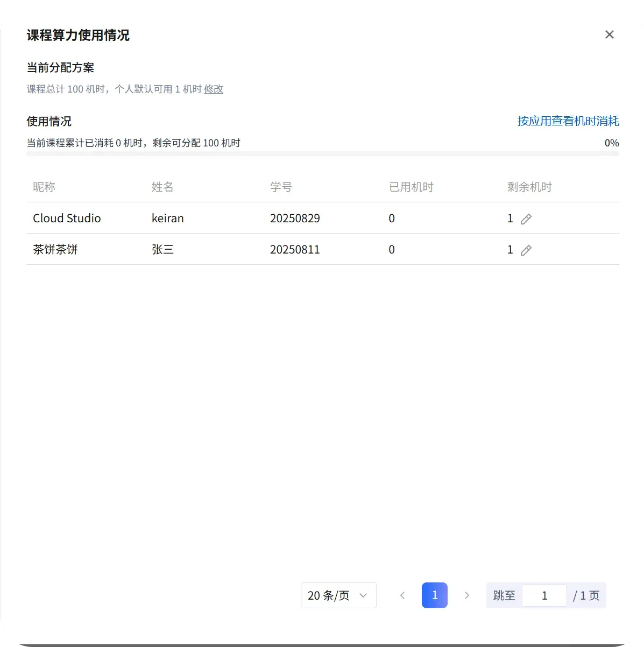Select the Cloud Studio nickname cell
644x647 pixels.
pyautogui.click(x=67, y=218)
